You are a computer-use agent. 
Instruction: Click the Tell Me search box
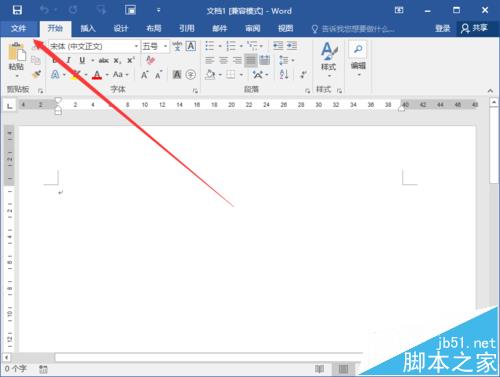353,29
